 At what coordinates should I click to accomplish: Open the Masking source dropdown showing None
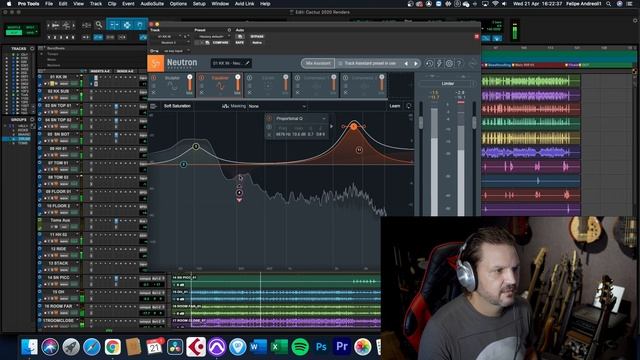(277, 106)
